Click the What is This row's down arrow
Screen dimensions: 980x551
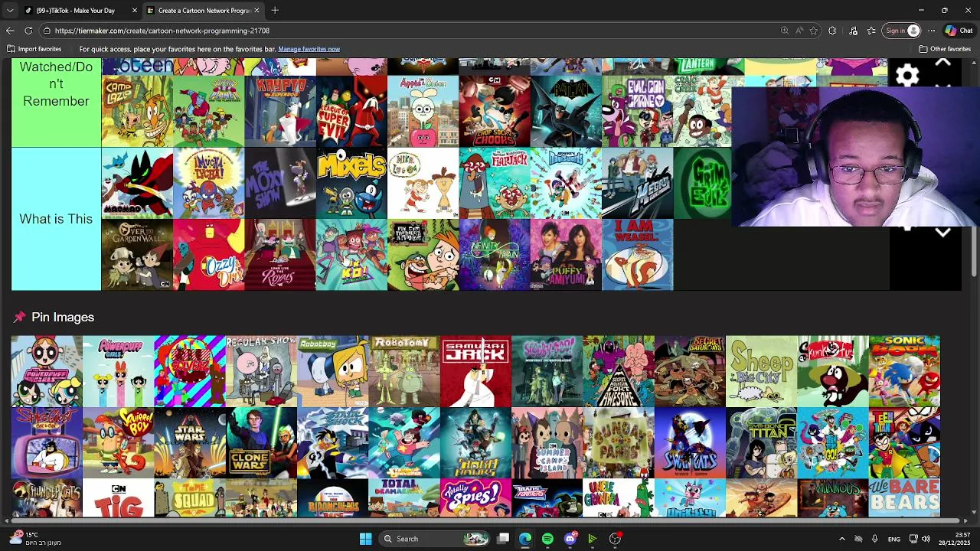tap(943, 233)
